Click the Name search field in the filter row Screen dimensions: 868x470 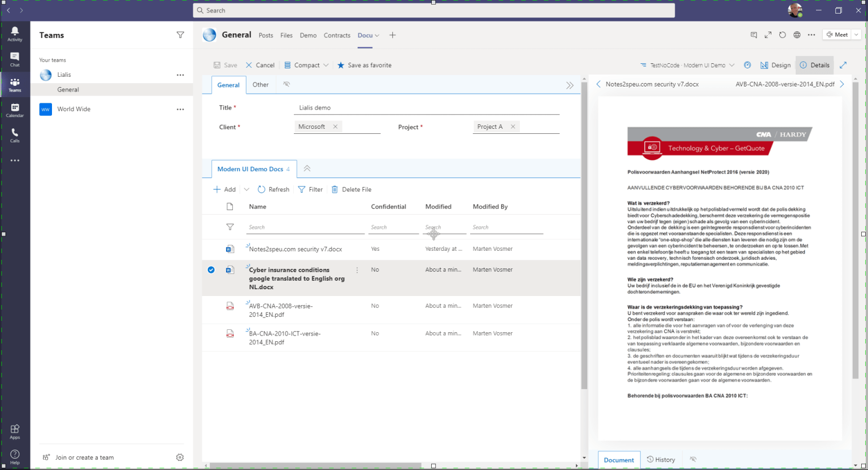(x=305, y=227)
